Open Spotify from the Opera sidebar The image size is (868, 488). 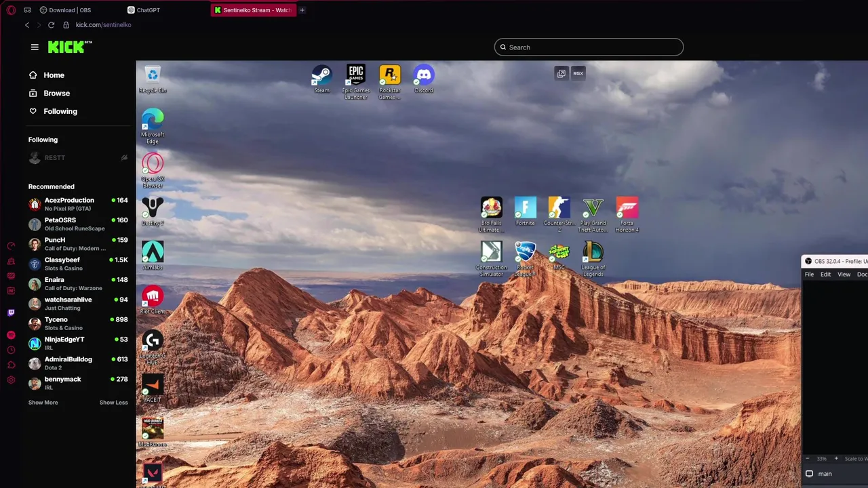[11, 335]
